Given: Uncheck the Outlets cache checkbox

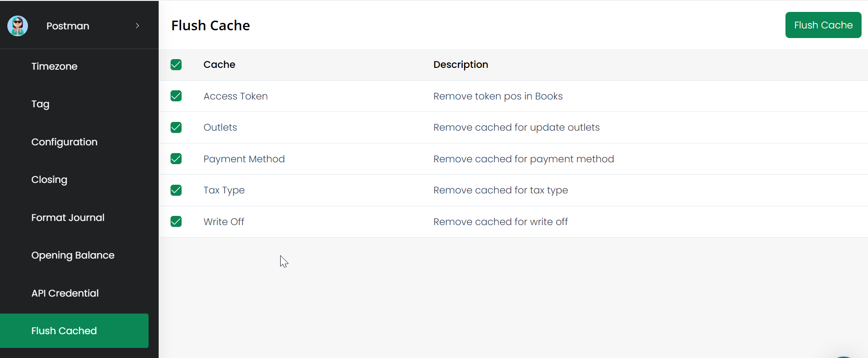Looking at the screenshot, I should click(x=176, y=127).
